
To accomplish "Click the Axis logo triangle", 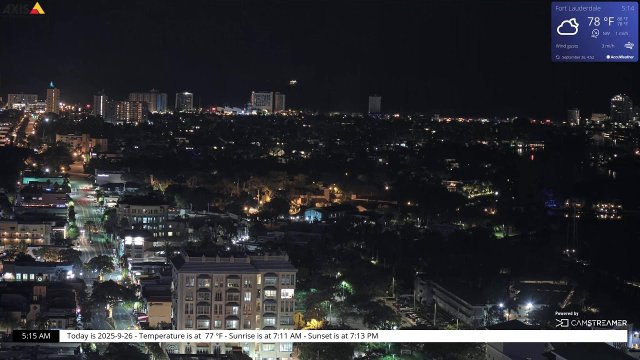I will coord(37,8).
